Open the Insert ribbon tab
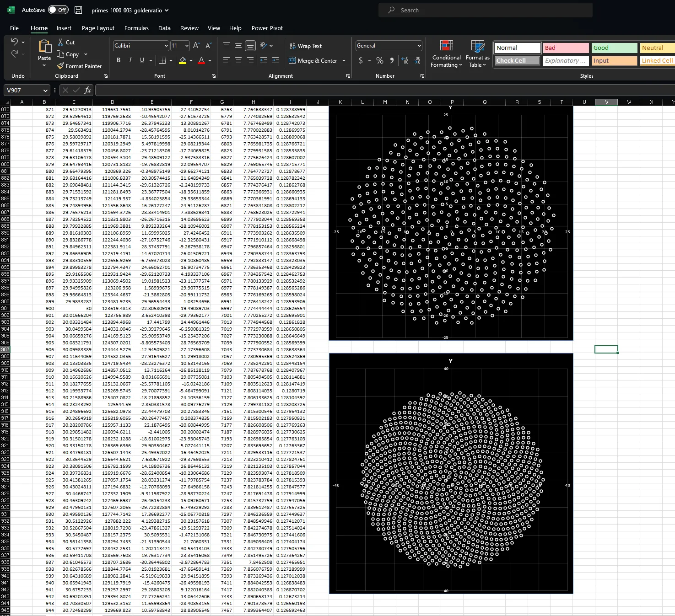The width and height of the screenshot is (675, 616). [64, 28]
